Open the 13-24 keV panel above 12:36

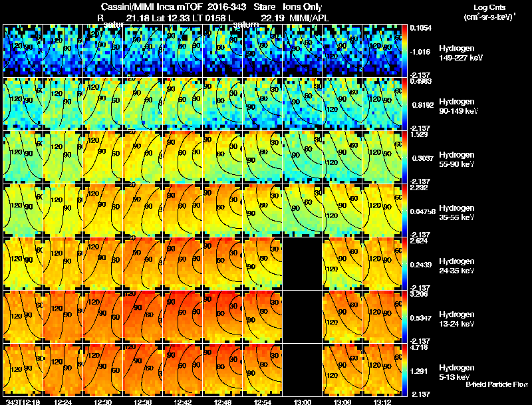pyautogui.click(x=143, y=317)
